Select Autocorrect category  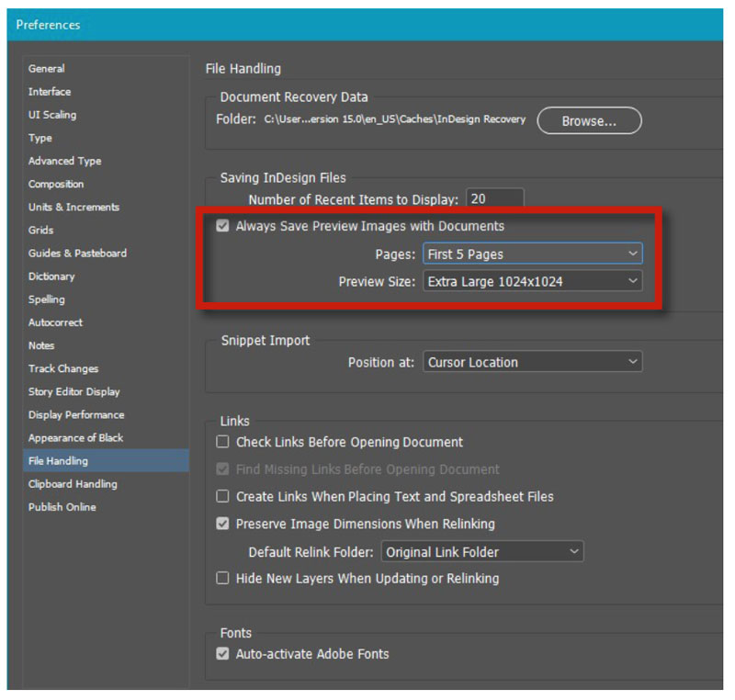click(x=55, y=322)
